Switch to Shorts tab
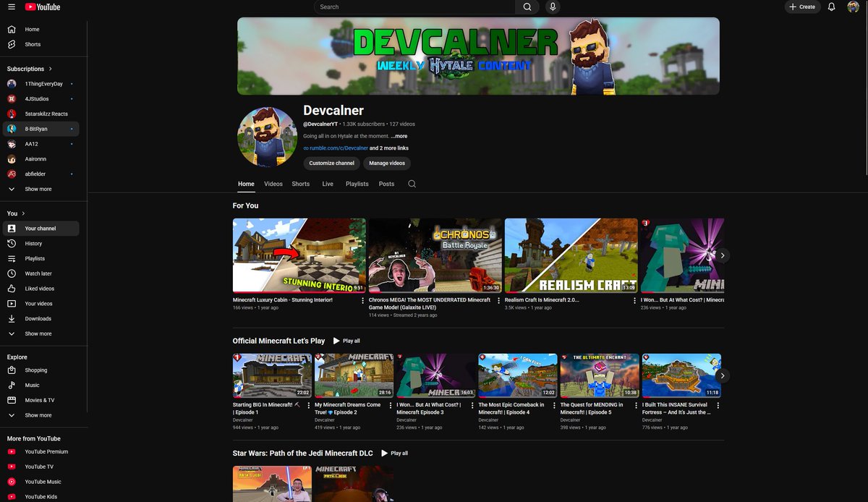Screen dimensions: 868x502 pyautogui.click(x=301, y=184)
